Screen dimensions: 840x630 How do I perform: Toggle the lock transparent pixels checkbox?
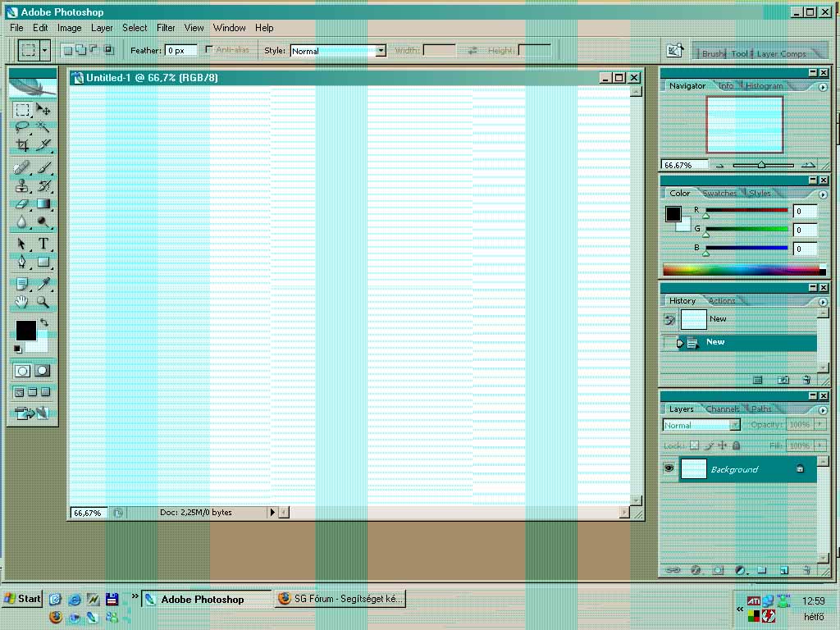(694, 445)
